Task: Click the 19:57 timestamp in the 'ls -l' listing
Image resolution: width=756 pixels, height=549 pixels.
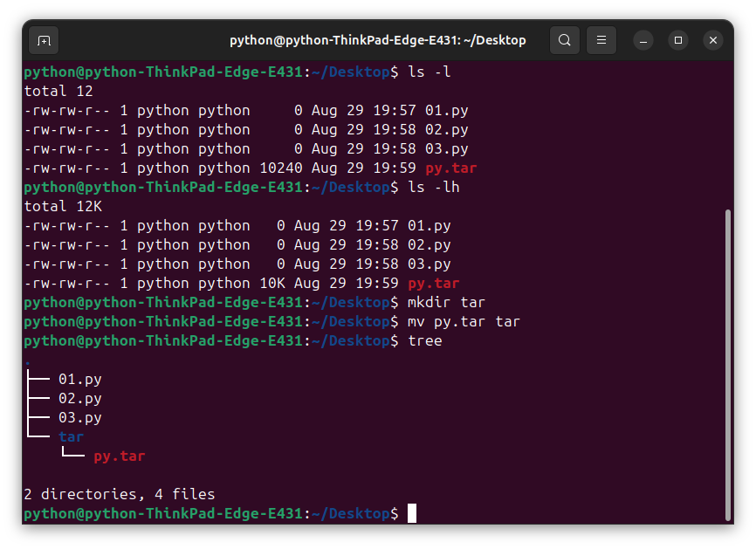Action: click(395, 111)
